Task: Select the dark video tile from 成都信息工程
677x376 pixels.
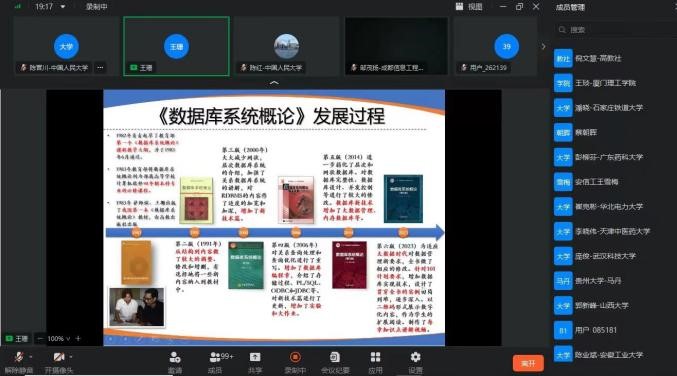Action: point(396,46)
